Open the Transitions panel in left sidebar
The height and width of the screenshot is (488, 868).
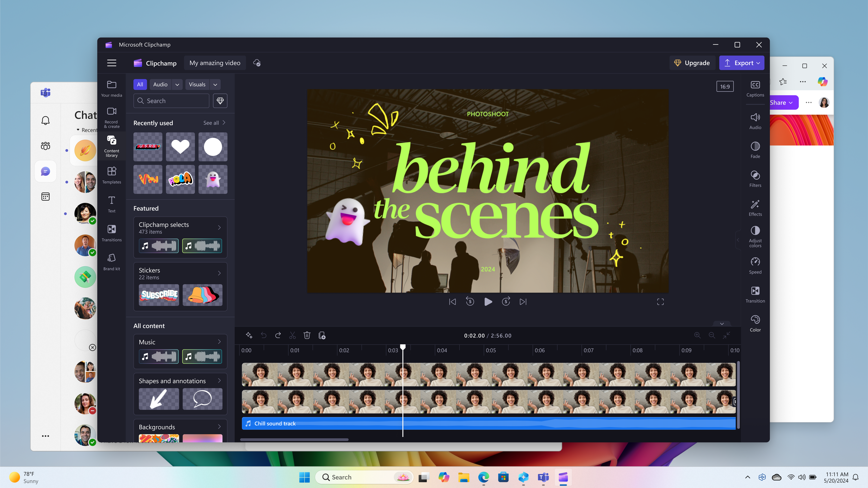pyautogui.click(x=112, y=233)
